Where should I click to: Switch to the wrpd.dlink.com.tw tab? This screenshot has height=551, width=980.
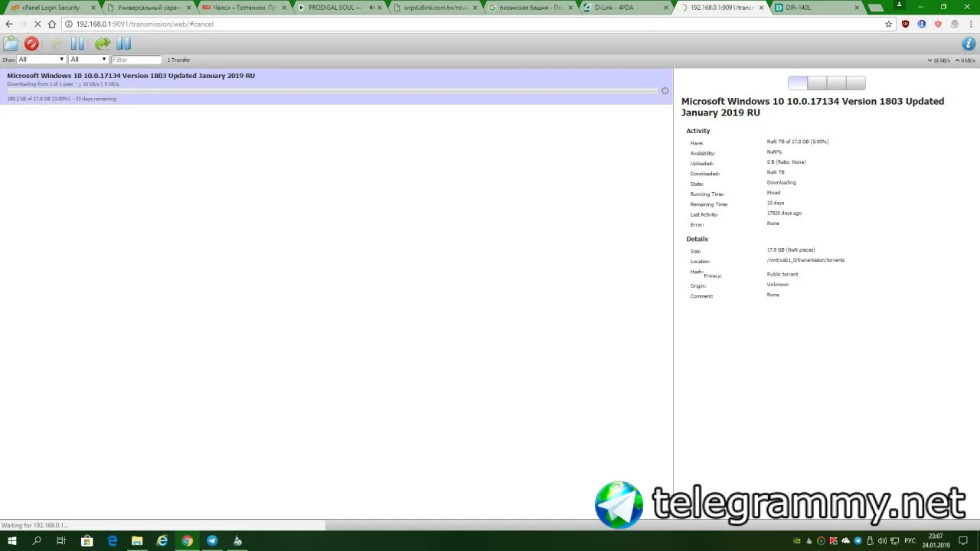[x=435, y=8]
